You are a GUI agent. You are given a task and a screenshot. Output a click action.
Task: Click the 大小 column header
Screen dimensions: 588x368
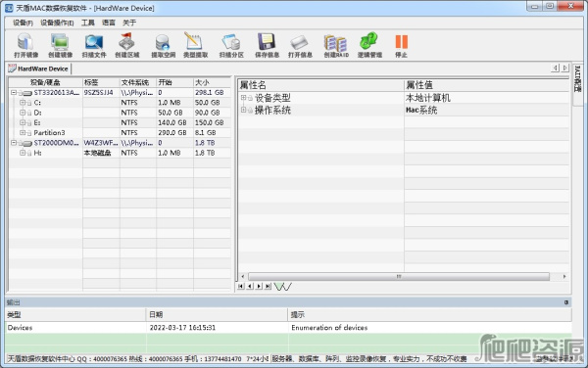[213, 82]
